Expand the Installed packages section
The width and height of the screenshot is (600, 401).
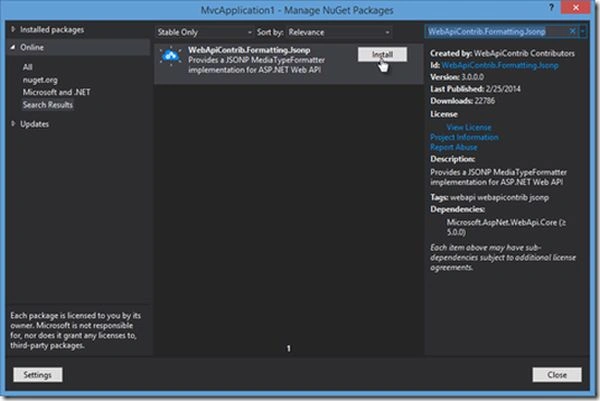[13, 29]
